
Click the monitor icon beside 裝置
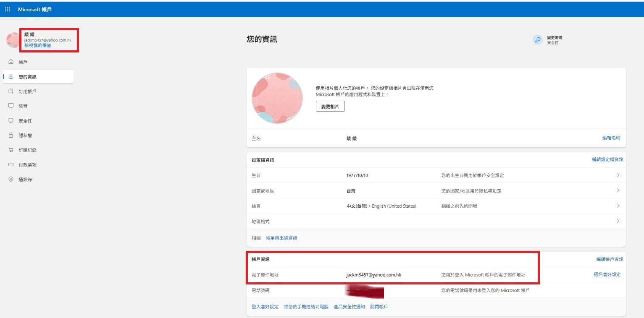11,106
